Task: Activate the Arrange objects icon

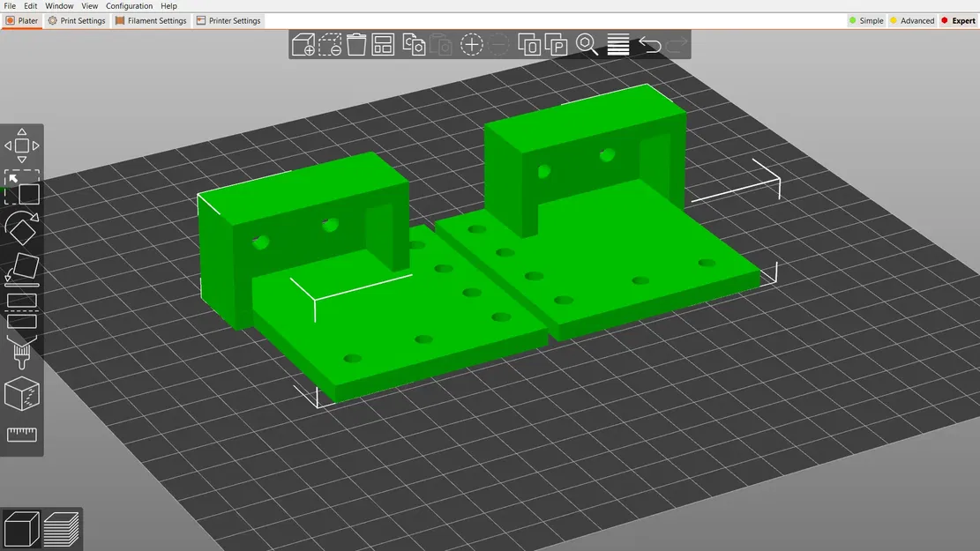Action: [x=384, y=45]
